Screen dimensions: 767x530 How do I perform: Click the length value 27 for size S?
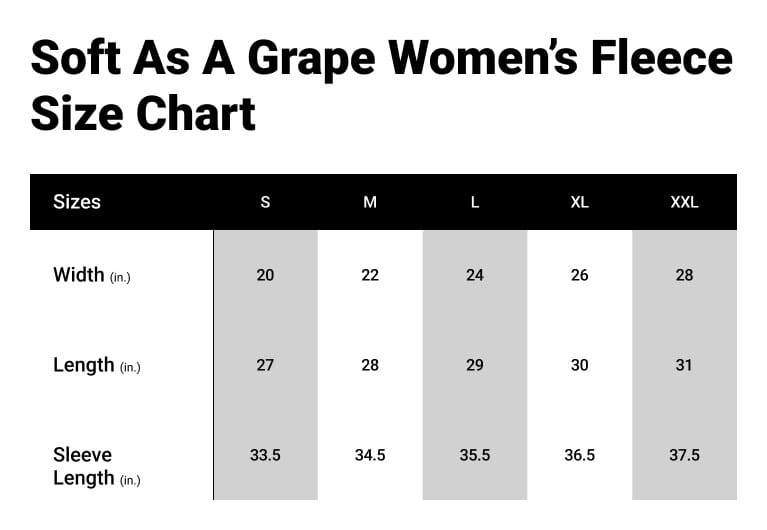coord(265,365)
